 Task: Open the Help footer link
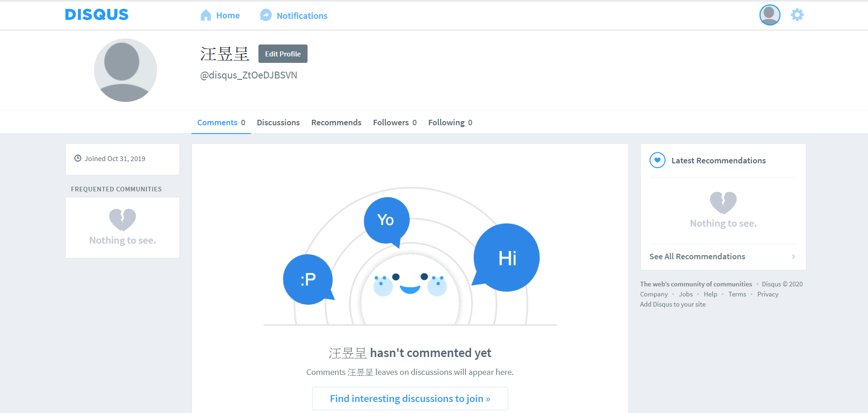(x=710, y=294)
